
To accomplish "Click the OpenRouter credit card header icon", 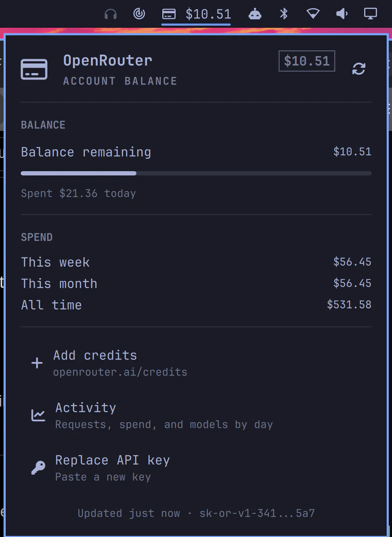I will 34,69.
